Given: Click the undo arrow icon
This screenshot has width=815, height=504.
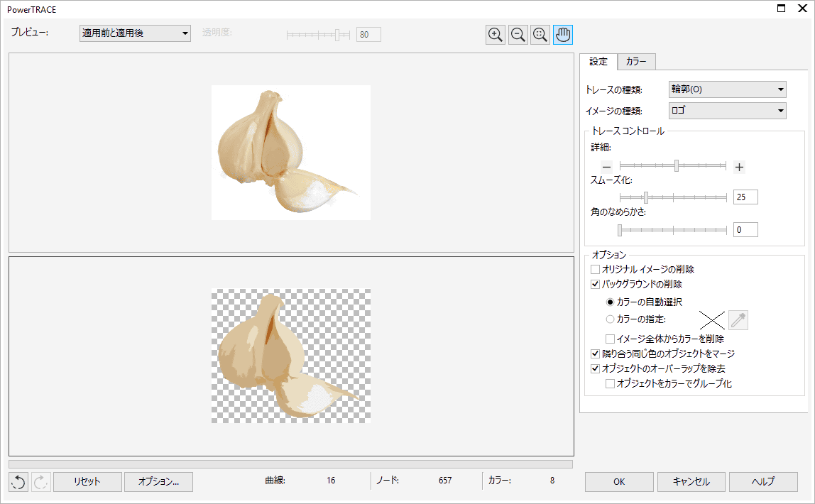Looking at the screenshot, I should pos(18,482).
